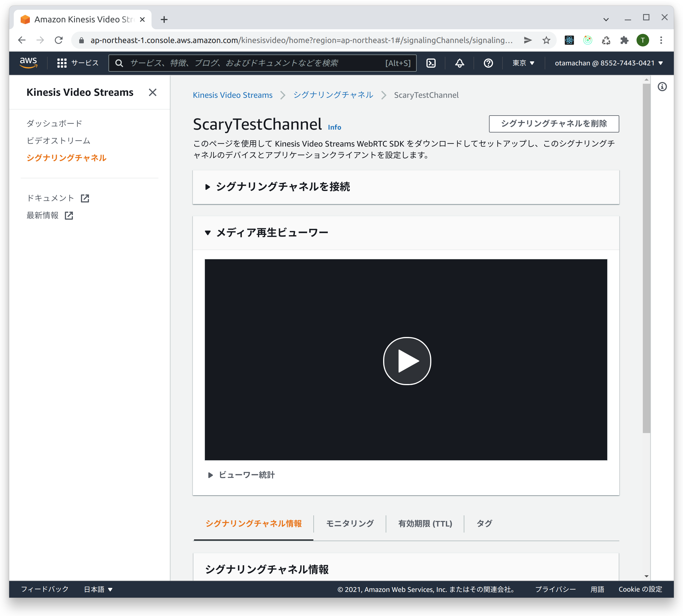Switch to the タグ tab

point(484,524)
